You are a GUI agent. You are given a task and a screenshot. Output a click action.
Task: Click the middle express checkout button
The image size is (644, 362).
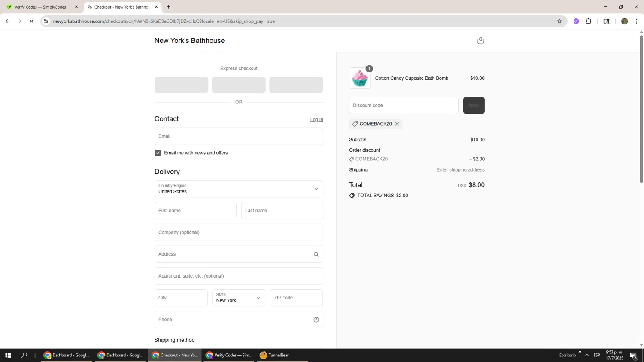239,85
